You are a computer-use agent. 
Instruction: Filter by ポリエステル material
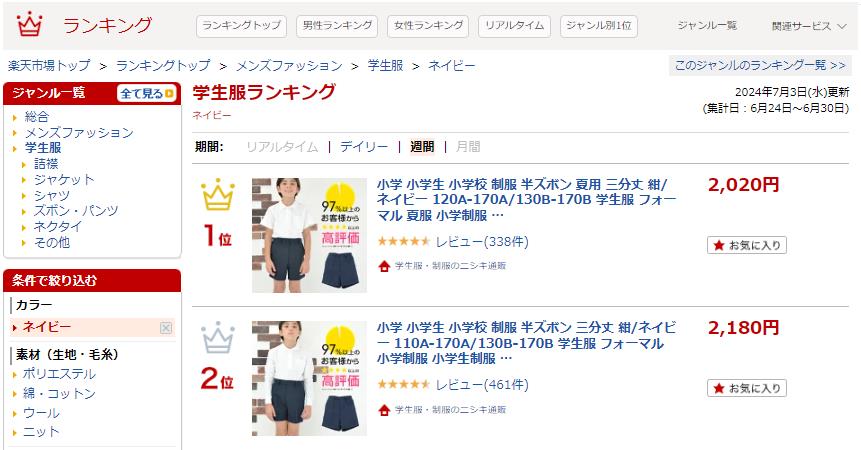point(59,374)
